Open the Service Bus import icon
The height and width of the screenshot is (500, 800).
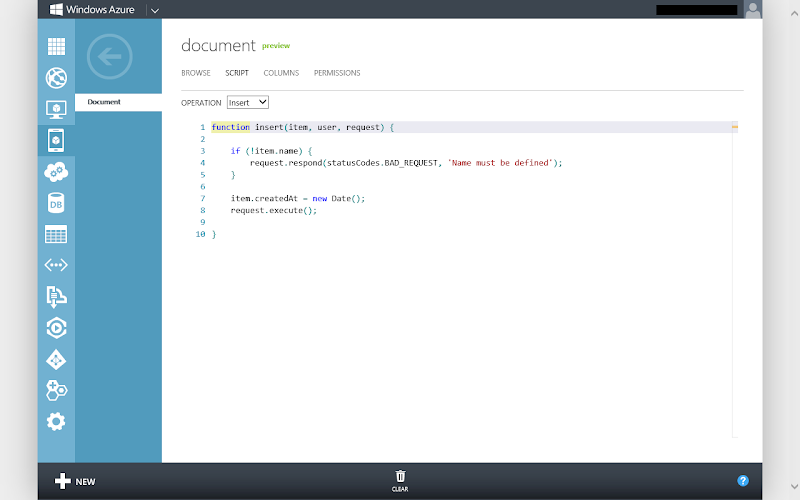tap(56, 296)
